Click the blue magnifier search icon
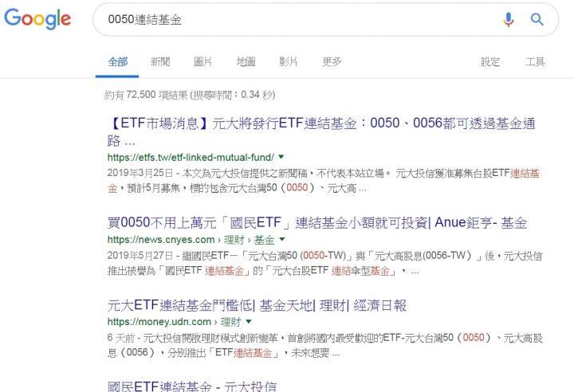 537,19
